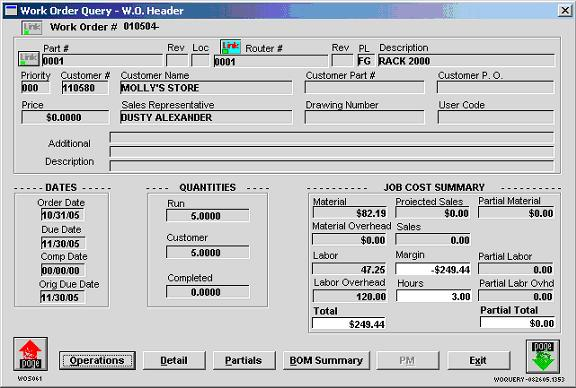
Task: Click the Price field showing $0.0000
Action: 65,118
